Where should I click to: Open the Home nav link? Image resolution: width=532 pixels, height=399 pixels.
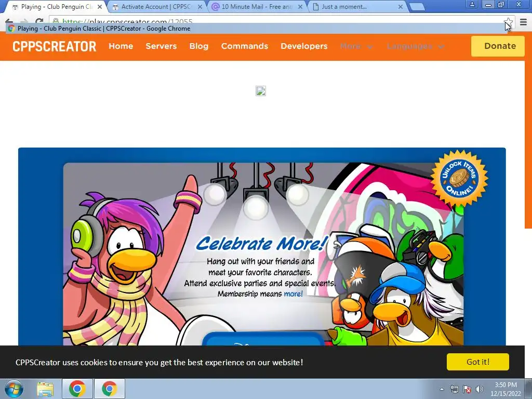121,46
